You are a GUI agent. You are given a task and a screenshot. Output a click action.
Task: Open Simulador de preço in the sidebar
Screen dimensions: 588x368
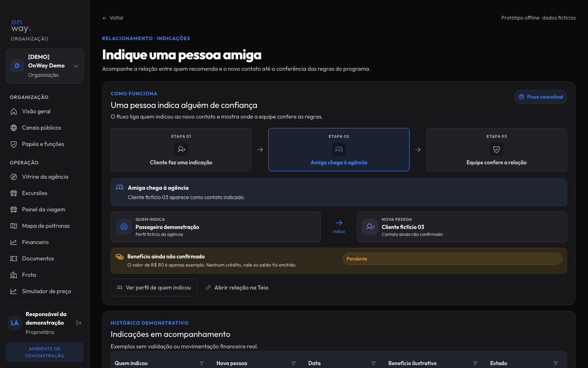45,291
